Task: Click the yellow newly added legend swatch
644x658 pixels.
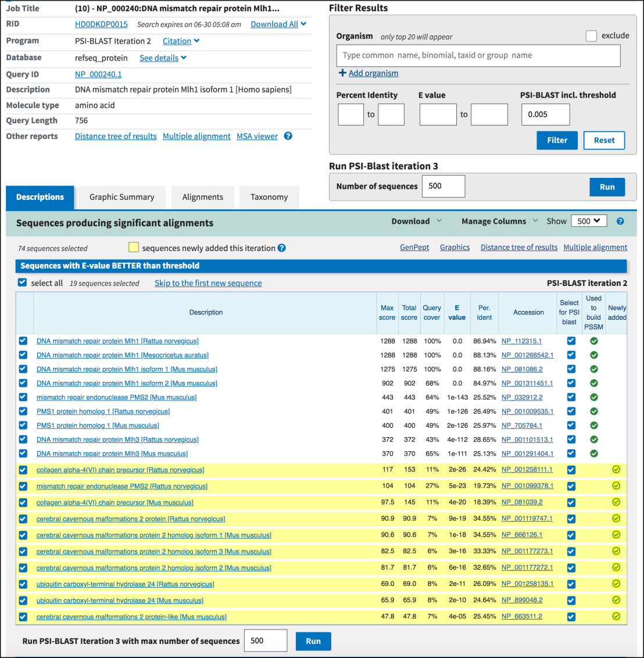Action: (134, 248)
